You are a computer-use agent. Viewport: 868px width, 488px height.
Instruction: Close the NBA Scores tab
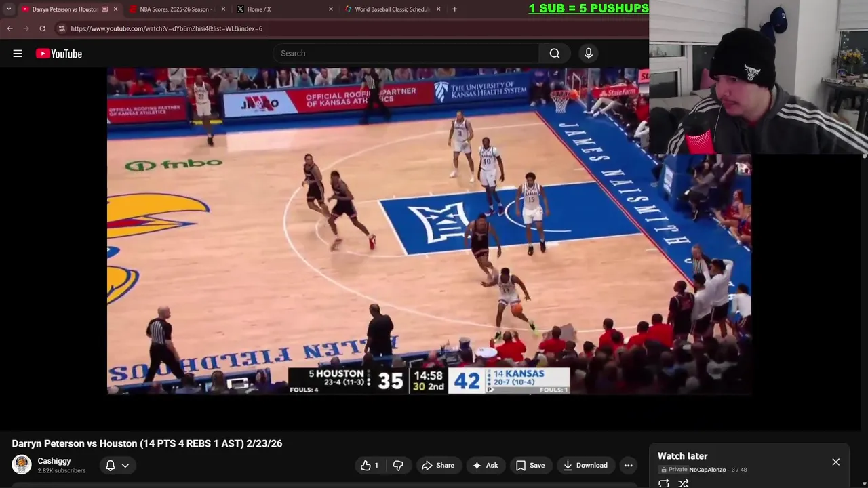(223, 9)
